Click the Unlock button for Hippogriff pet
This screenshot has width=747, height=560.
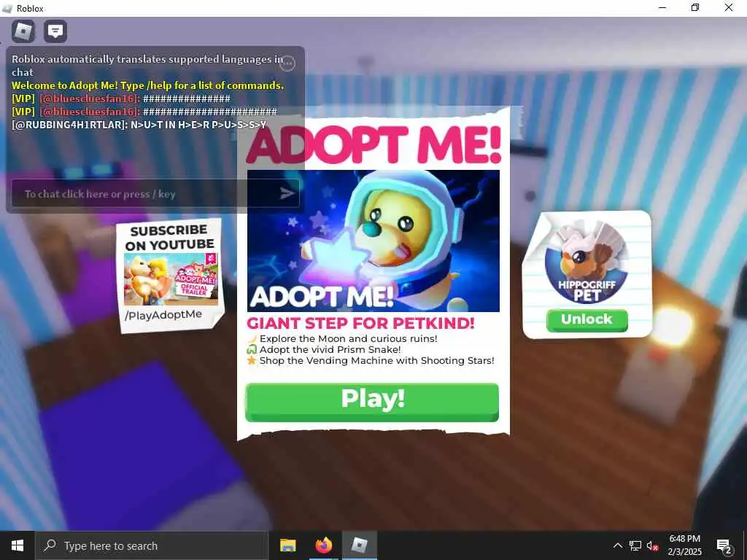587,320
